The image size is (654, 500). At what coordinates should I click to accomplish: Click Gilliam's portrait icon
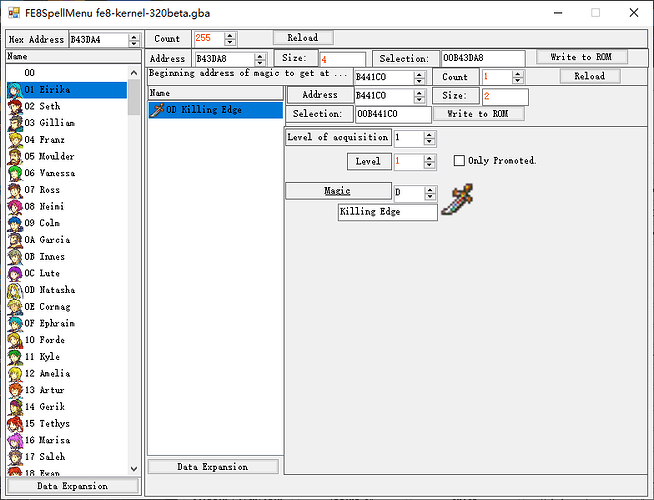(15, 123)
